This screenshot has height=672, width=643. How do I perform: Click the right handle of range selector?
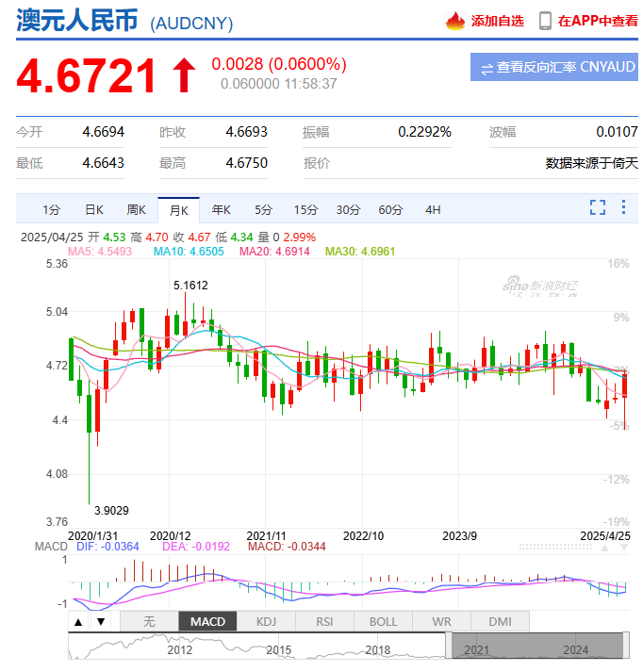(x=626, y=646)
